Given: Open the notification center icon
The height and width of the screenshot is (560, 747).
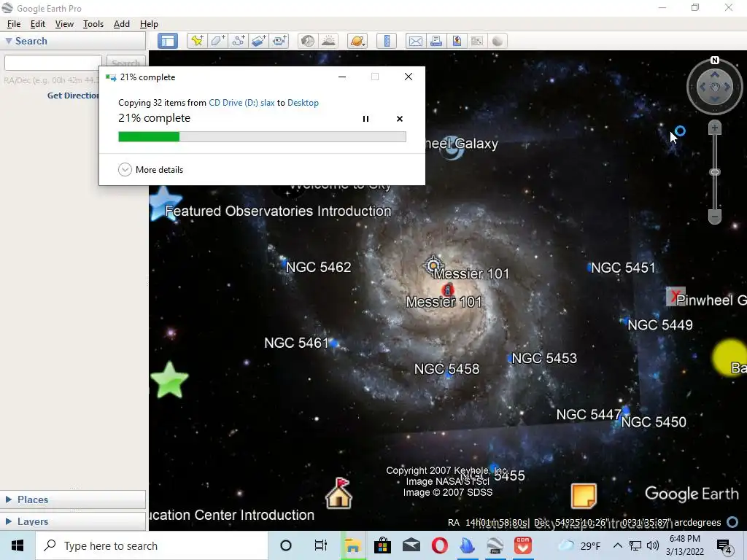Looking at the screenshot, I should (724, 546).
